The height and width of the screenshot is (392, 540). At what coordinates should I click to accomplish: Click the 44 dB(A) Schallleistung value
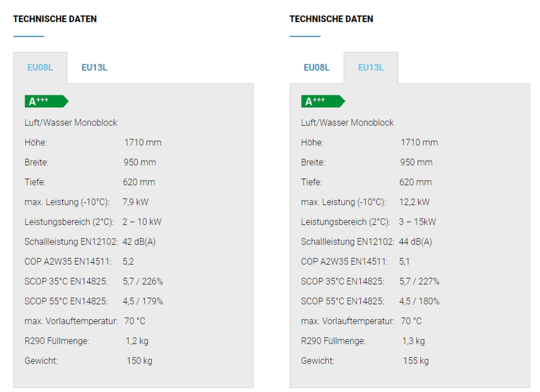click(x=415, y=242)
